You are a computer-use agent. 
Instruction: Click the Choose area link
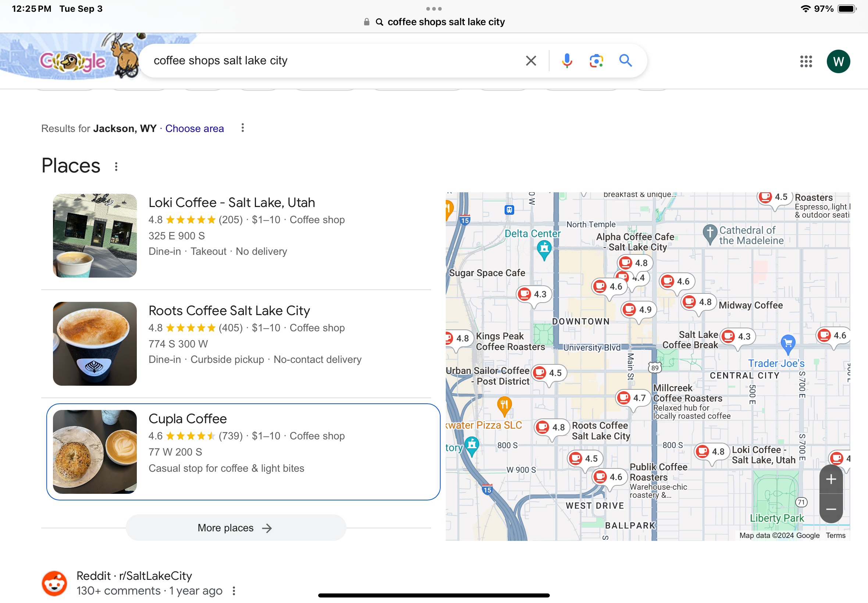tap(195, 128)
